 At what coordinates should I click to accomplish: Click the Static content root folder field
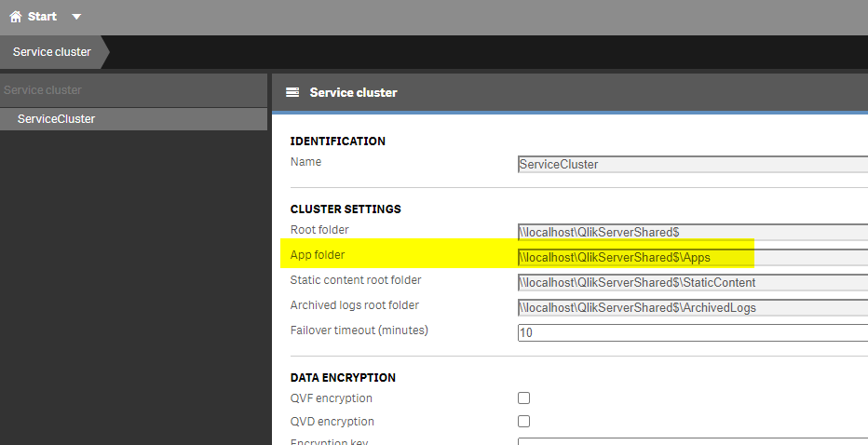click(x=693, y=282)
